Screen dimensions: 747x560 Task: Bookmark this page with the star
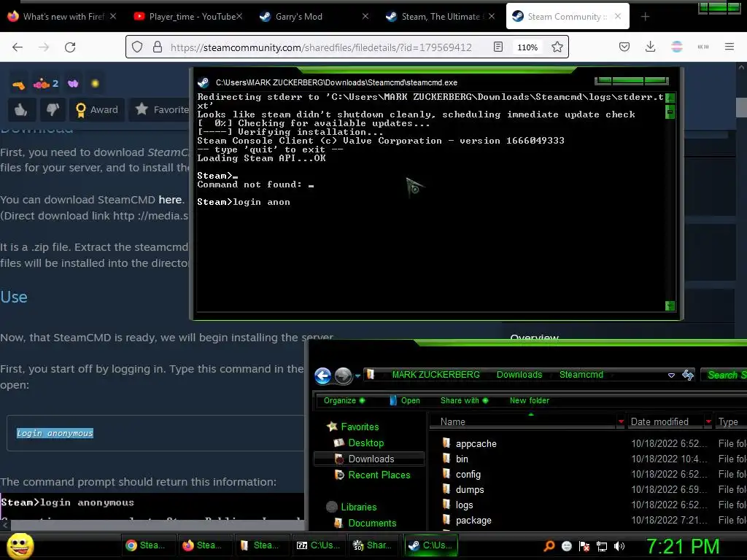click(x=557, y=47)
